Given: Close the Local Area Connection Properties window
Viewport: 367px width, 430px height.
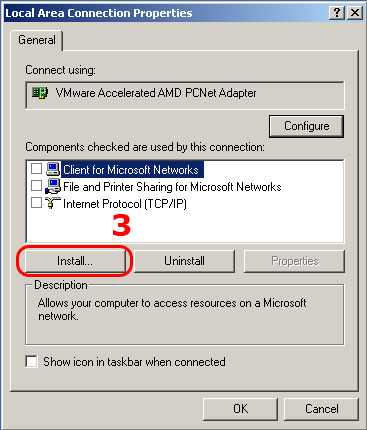Looking at the screenshot, I should coord(355,13).
